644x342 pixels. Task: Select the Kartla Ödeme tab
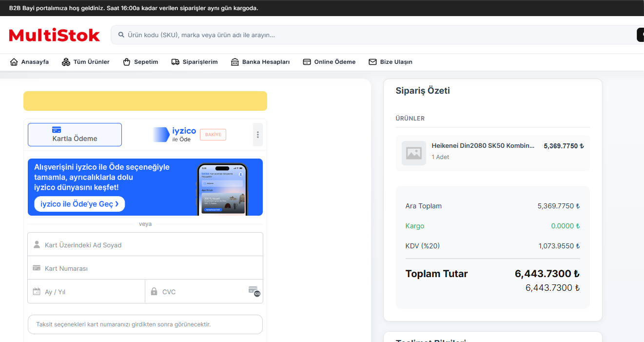(75, 135)
